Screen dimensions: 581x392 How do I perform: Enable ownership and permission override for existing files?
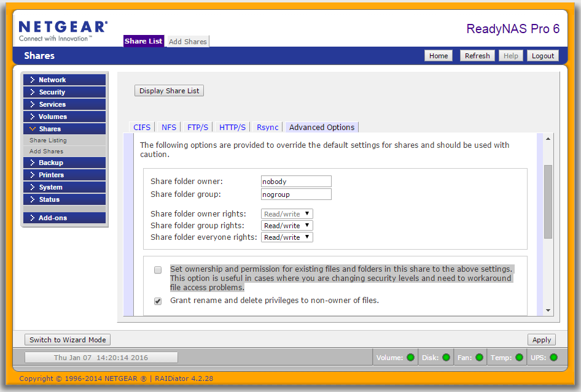[158, 270]
